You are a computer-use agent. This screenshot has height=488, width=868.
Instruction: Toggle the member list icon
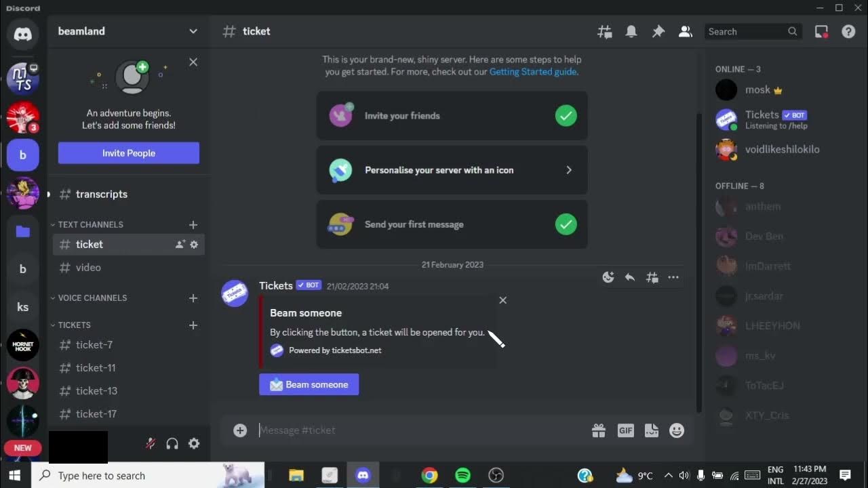click(x=685, y=32)
